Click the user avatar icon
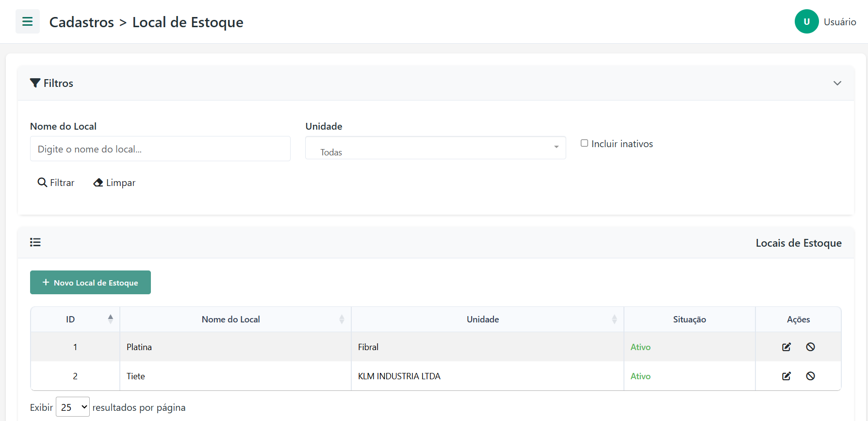The height and width of the screenshot is (421, 868). coord(806,22)
